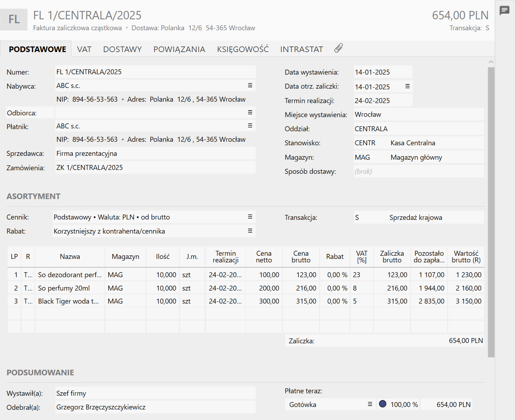Expand the Cennik options list
The width and height of the screenshot is (515, 420).
250,217
